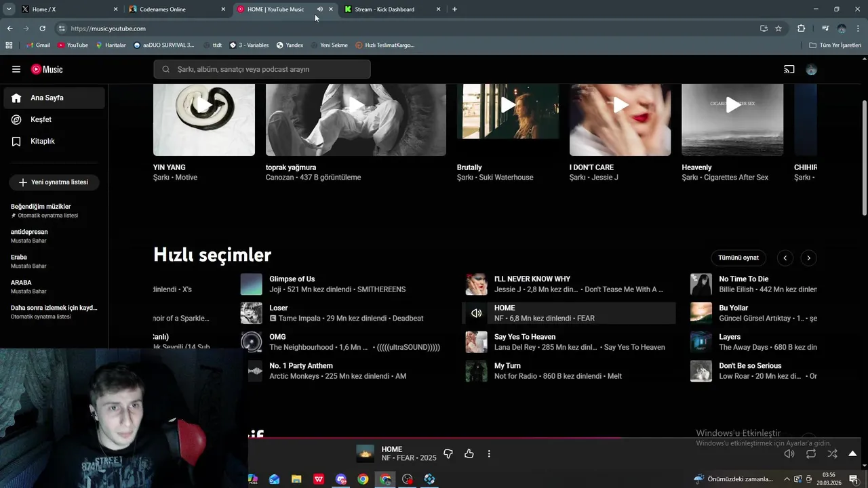This screenshot has width=868, height=488.
Task: Open Cigarettes After Sex artist link
Action: pyautogui.click(x=736, y=178)
